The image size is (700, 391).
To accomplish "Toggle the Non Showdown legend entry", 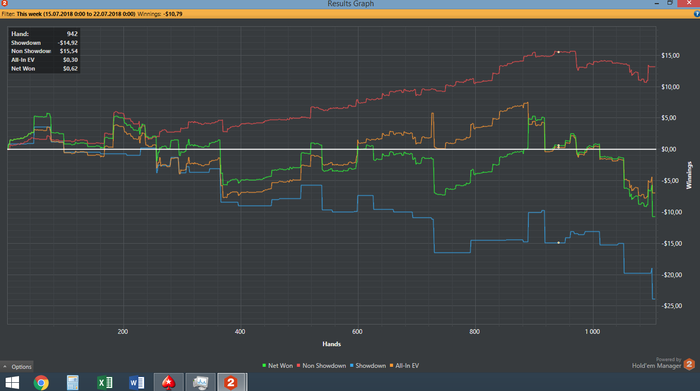I will (321, 366).
